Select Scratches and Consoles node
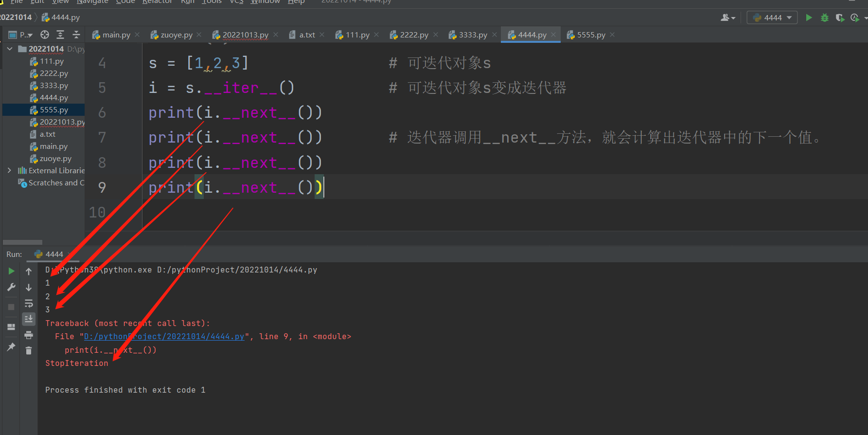This screenshot has width=868, height=435. click(51, 183)
